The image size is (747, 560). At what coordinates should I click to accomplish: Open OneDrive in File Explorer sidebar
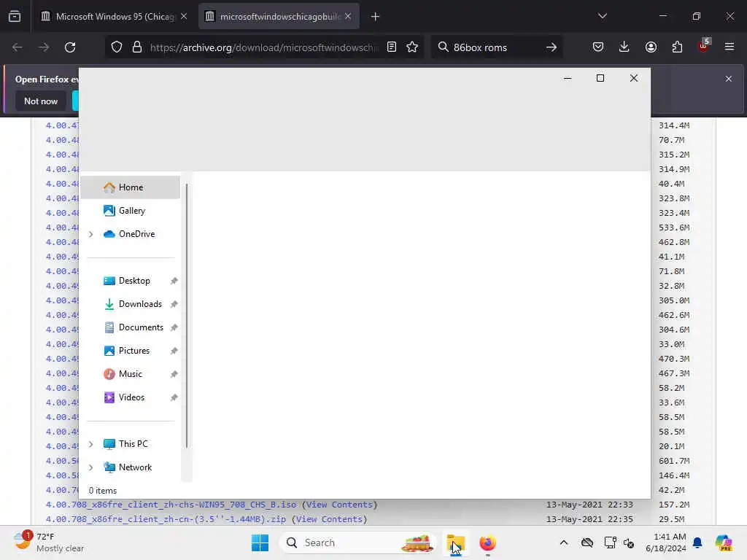click(130, 234)
